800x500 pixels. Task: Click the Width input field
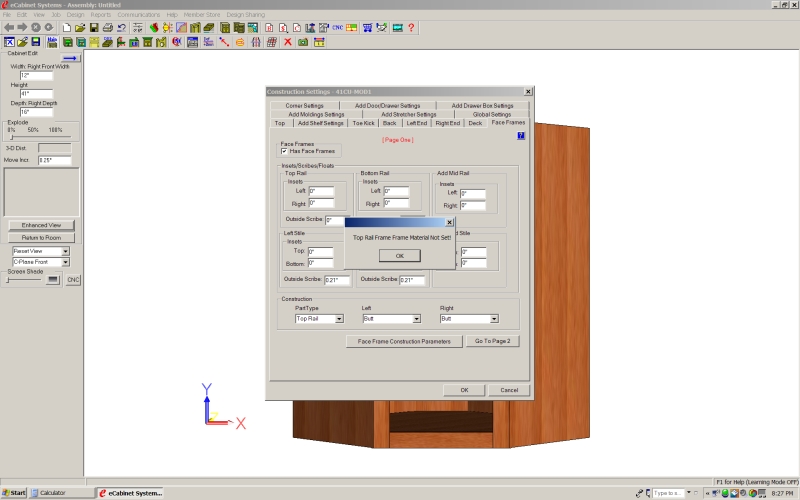point(36,76)
